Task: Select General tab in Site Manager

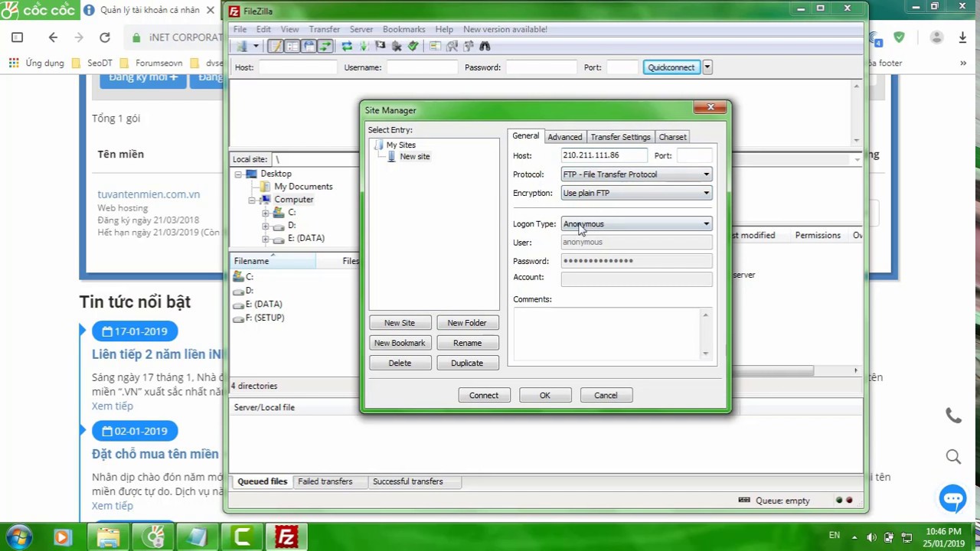Action: 525,136
